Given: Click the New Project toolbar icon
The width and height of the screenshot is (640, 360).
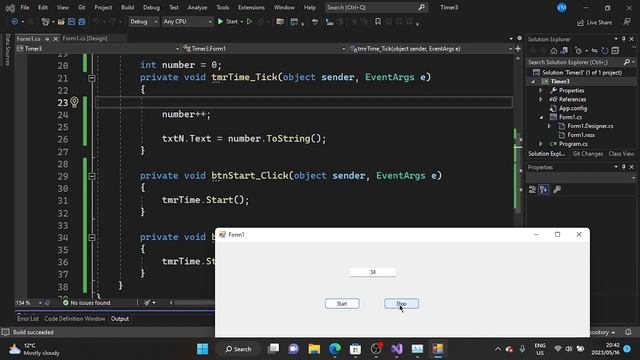Looking at the screenshot, I should click(x=46, y=22).
